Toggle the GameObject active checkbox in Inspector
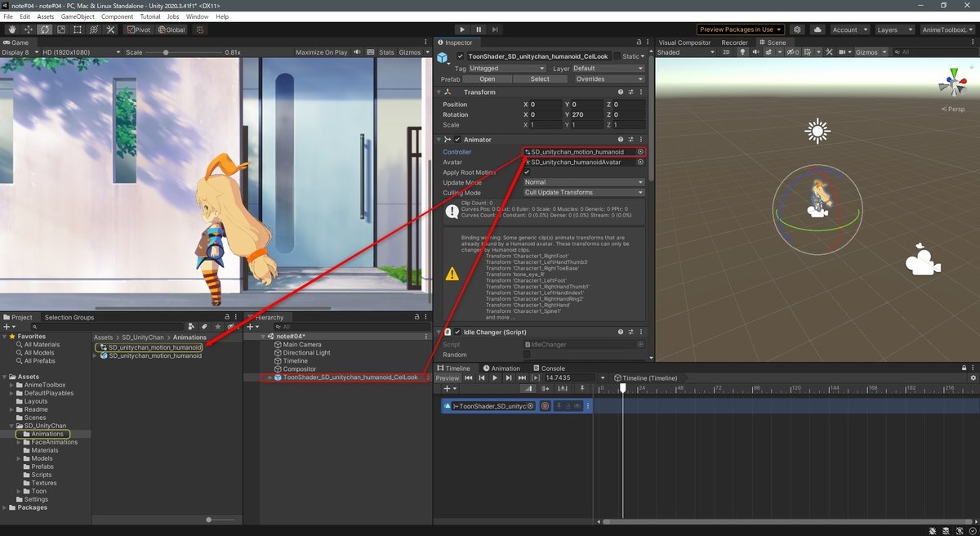This screenshot has height=536, width=980. [x=460, y=56]
